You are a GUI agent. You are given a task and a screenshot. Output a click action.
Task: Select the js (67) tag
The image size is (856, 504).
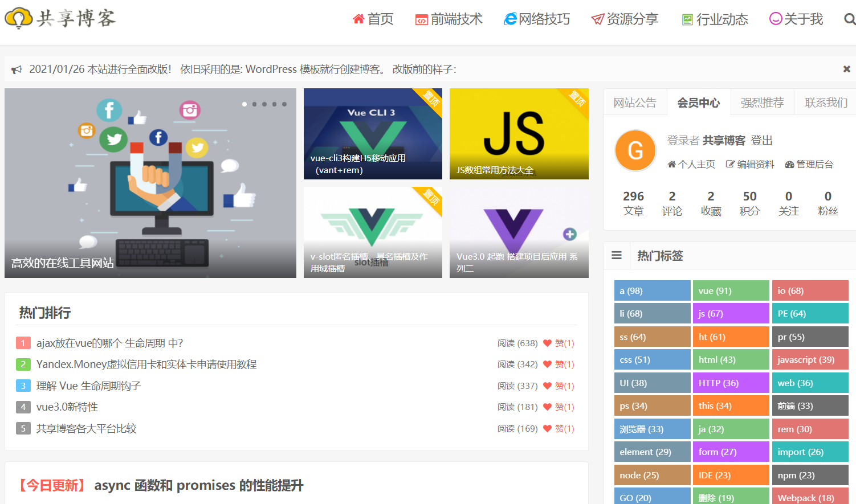click(731, 313)
